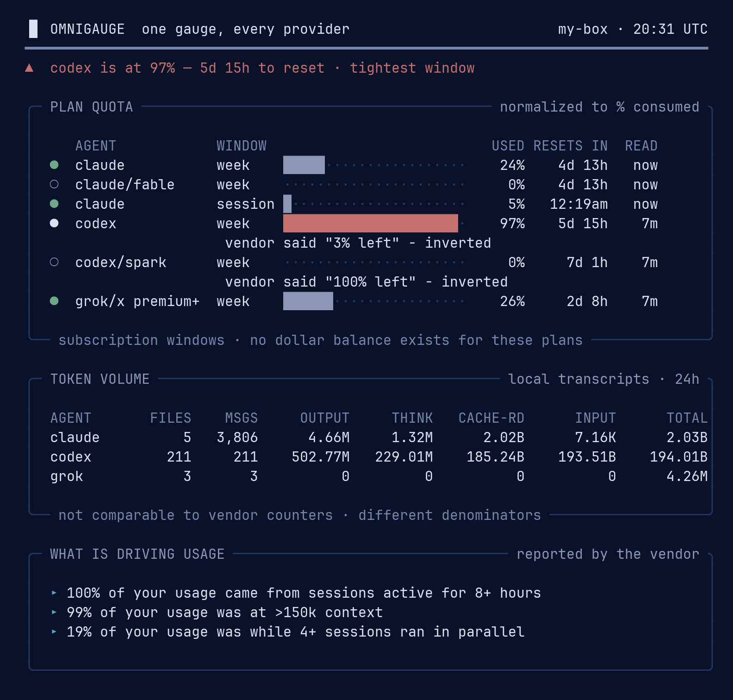Click hollow status dot for codex/spark
This screenshot has width=733, height=700.
click(x=54, y=262)
